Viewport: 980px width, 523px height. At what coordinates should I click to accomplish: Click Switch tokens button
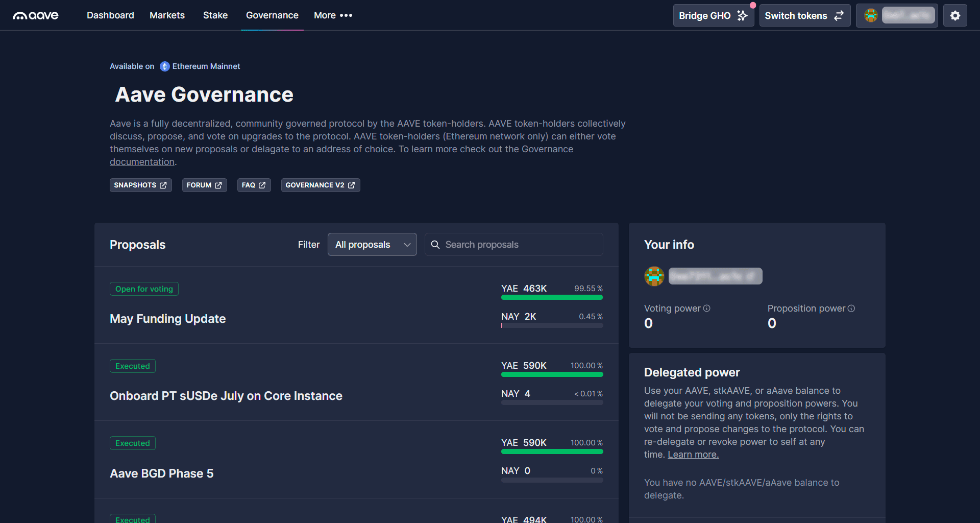[x=804, y=15]
